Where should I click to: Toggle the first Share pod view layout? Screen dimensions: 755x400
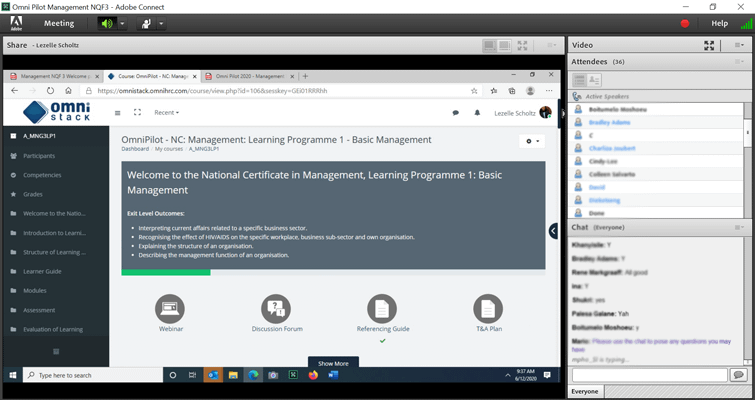coord(490,46)
